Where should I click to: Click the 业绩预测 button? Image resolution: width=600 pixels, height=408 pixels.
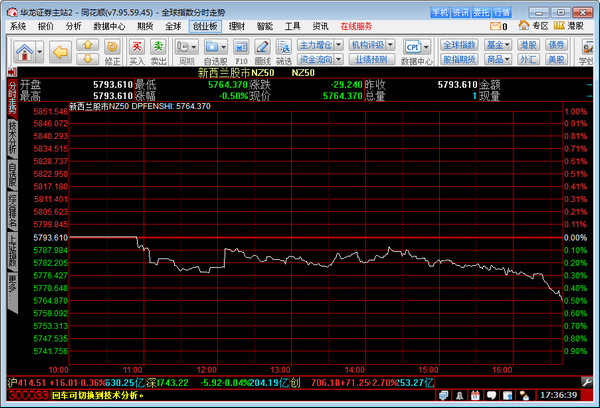[x=371, y=59]
